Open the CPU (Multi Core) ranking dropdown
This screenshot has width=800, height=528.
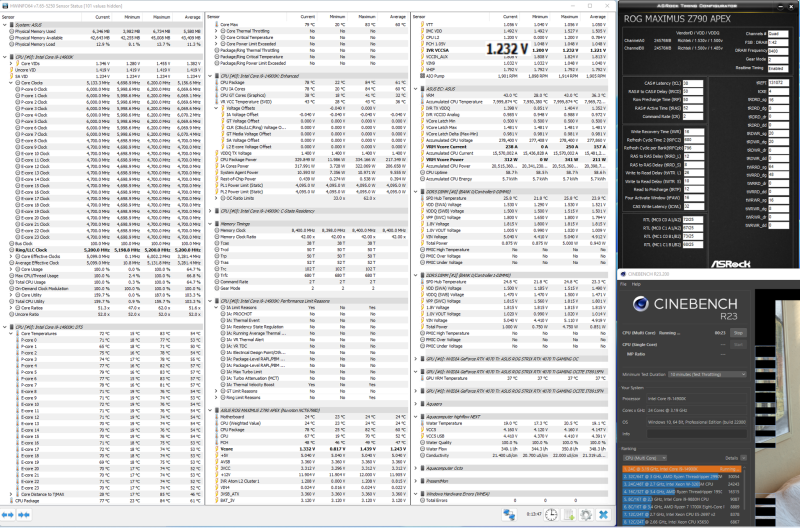click(x=645, y=458)
